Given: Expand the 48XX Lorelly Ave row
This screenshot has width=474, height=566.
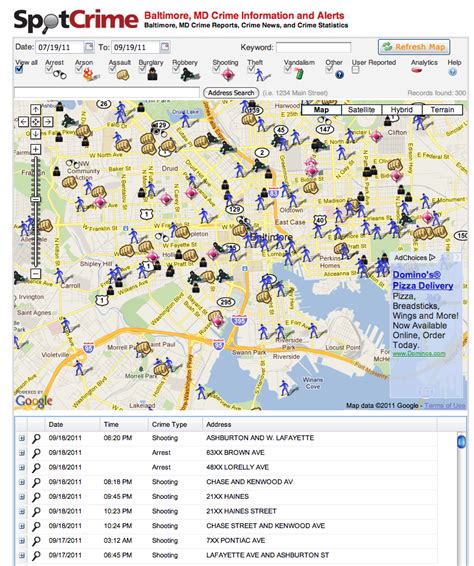Looking at the screenshot, I should tap(22, 467).
